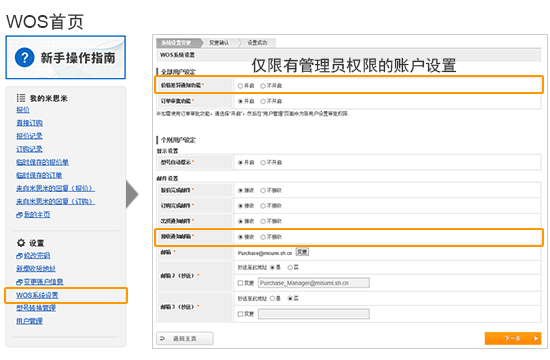Open 临时保存的报价单 link
This screenshot has width=550, height=360.
coord(42,162)
